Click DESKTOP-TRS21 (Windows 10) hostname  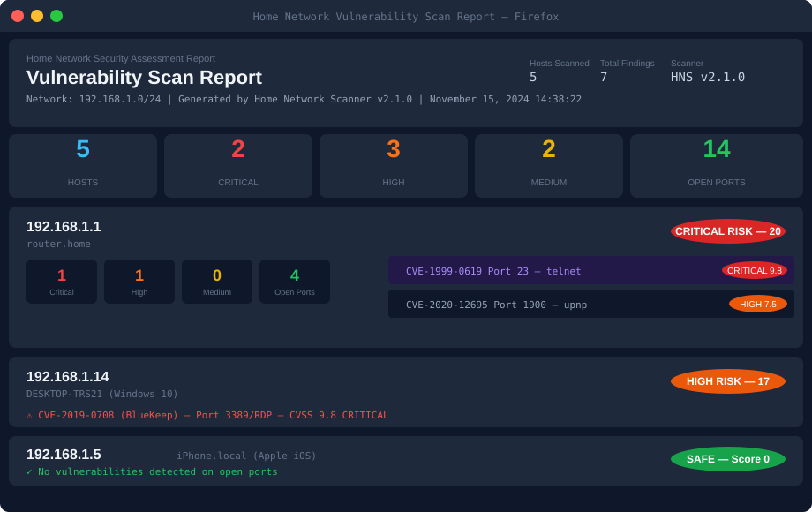tap(102, 394)
